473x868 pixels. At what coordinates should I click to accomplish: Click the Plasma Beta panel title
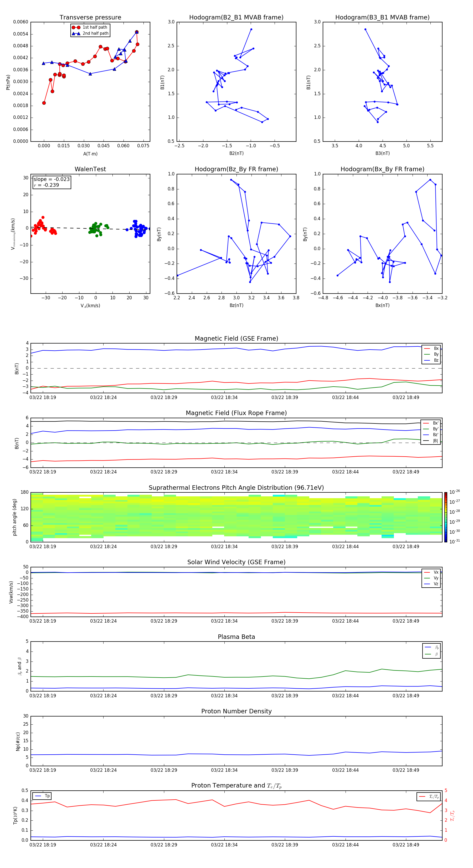(236, 637)
